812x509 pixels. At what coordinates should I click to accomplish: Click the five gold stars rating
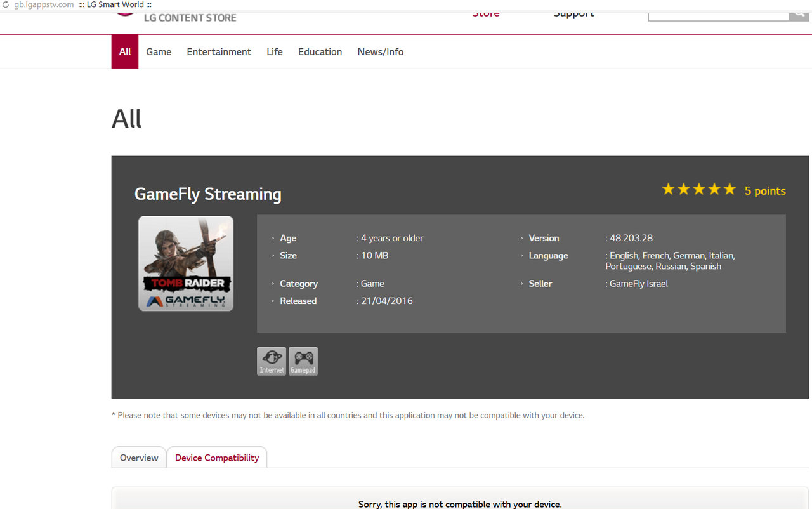click(x=698, y=190)
